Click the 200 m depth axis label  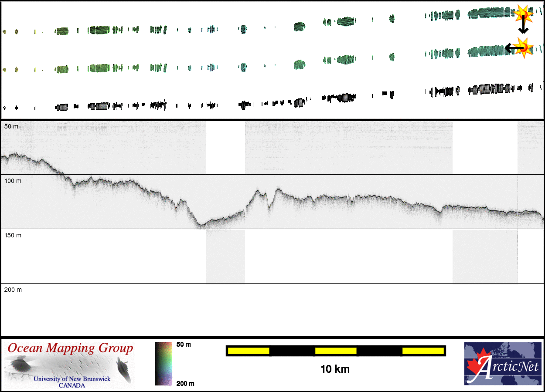13,290
